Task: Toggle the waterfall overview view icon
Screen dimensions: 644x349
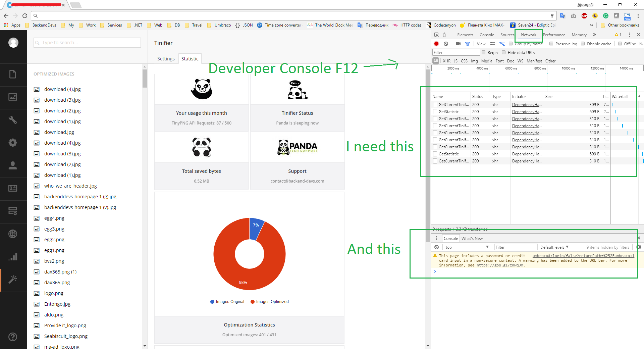Action: click(x=502, y=44)
